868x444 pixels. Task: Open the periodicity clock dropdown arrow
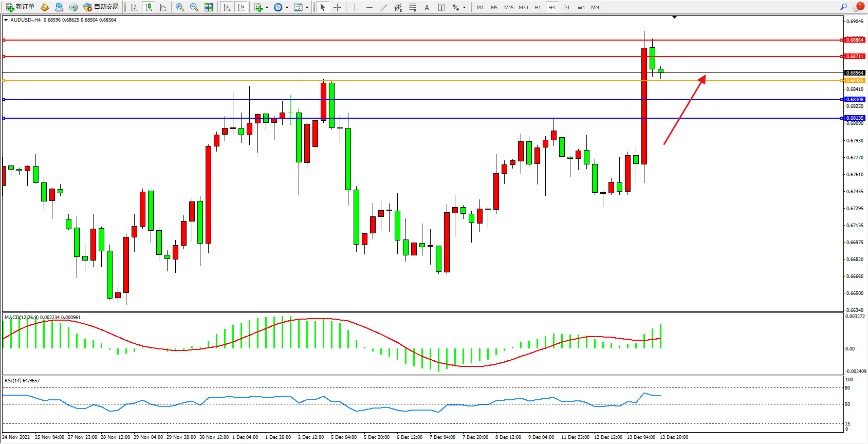click(287, 8)
